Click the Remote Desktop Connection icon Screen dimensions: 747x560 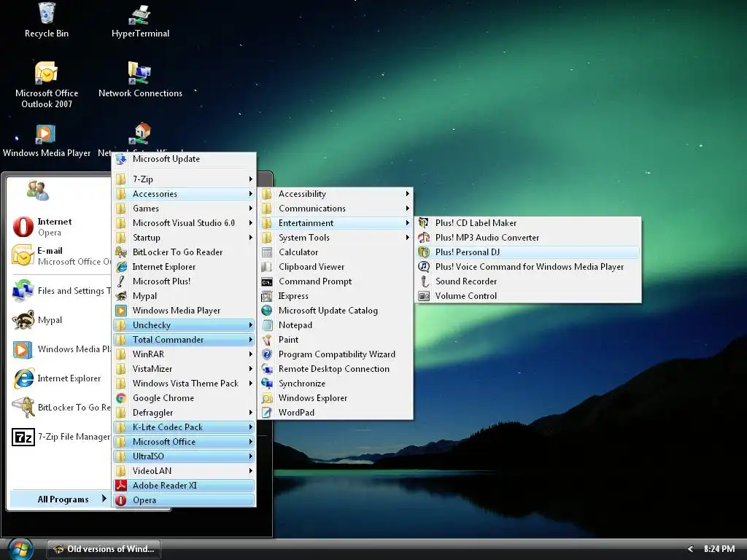point(267,369)
